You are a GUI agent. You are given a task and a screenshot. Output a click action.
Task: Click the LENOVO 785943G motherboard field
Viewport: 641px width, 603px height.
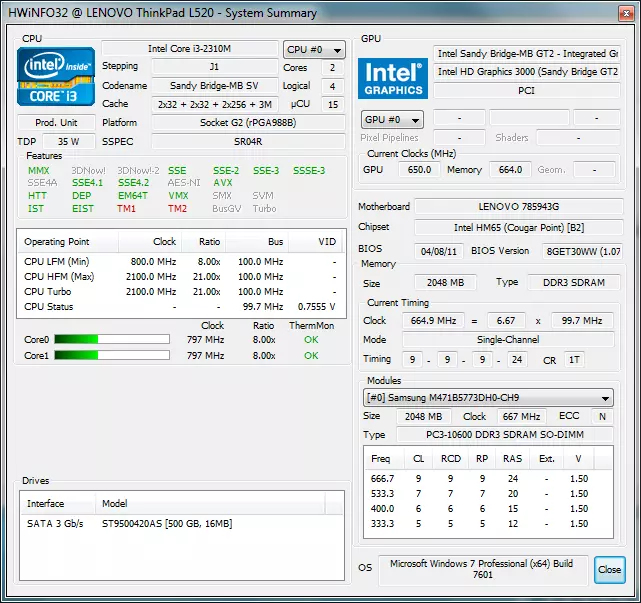coord(519,206)
